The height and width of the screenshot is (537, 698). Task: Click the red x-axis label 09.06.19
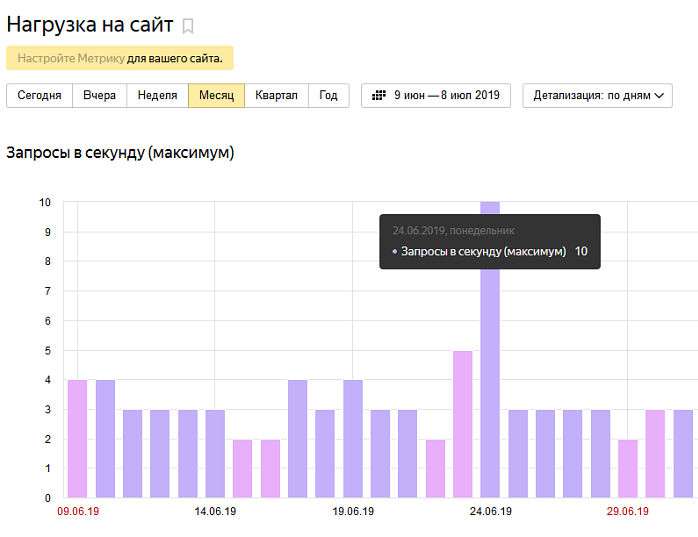pyautogui.click(x=78, y=511)
